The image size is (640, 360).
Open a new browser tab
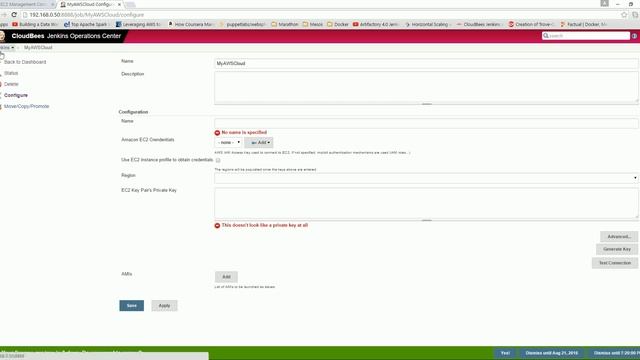[131, 4]
